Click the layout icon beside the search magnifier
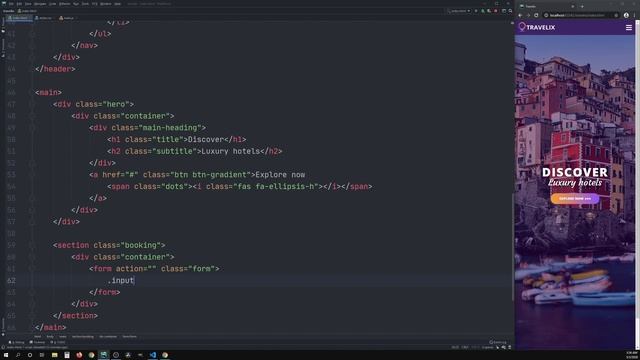 pos(504,11)
